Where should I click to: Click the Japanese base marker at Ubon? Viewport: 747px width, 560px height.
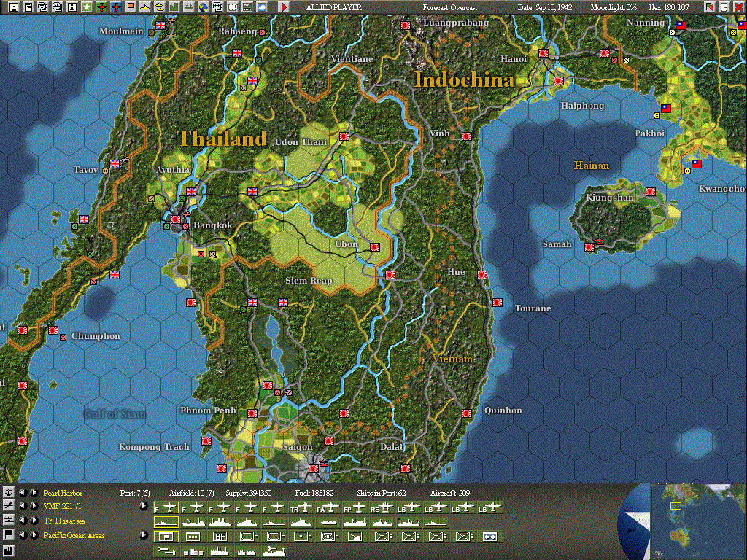coord(375,247)
